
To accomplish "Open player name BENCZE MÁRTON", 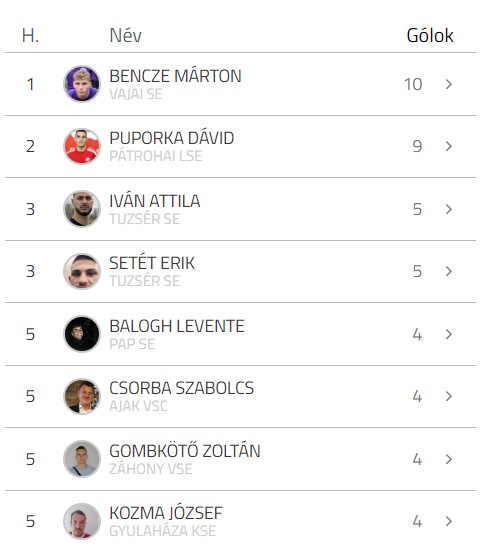I will click(175, 76).
